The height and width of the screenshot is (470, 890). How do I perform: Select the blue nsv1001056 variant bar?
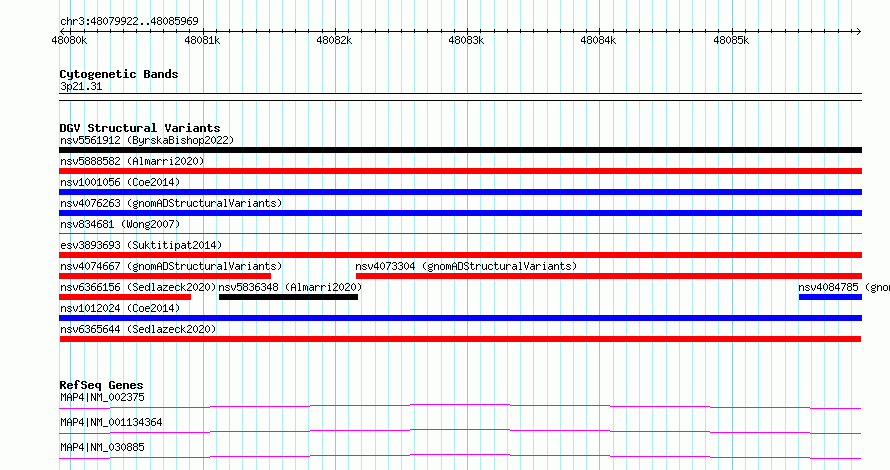[x=460, y=192]
